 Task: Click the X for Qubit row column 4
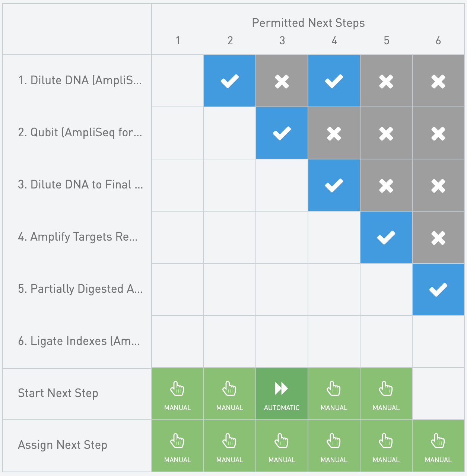[334, 133]
